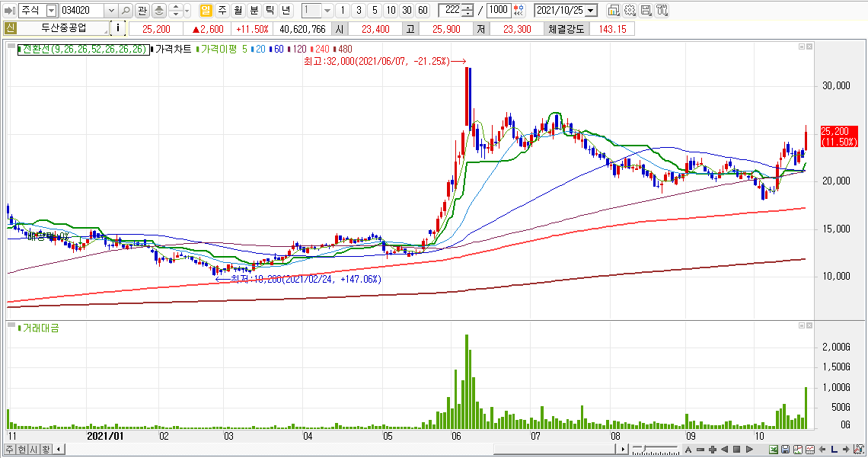
Task: Toggle the 가격차트 legend checkbox
Action: click(152, 50)
